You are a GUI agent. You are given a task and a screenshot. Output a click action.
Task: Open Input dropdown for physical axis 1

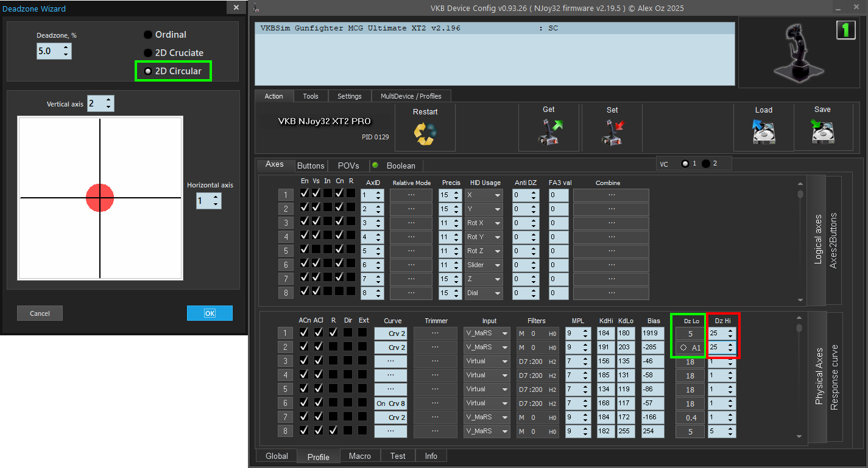487,334
